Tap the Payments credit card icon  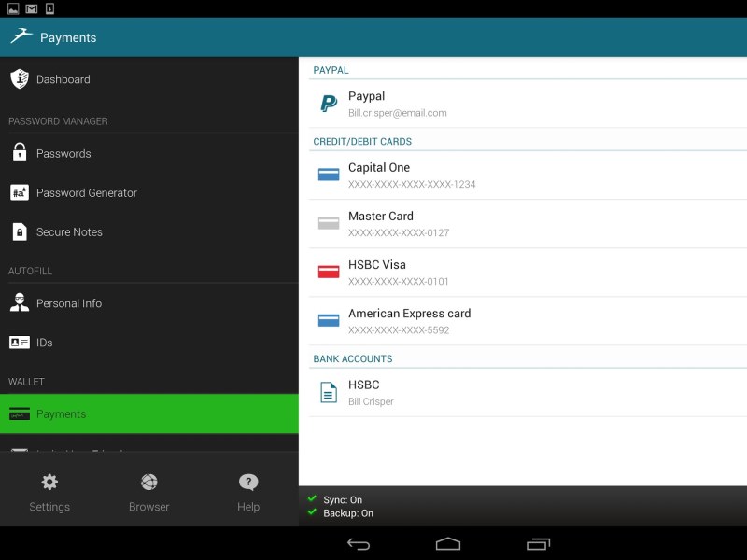pyautogui.click(x=20, y=413)
